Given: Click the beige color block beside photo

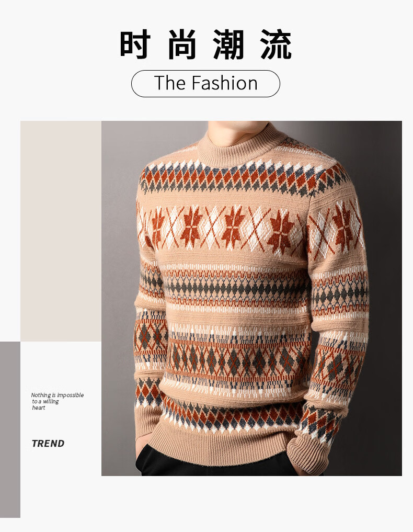Looking at the screenshot, I should tap(61, 231).
